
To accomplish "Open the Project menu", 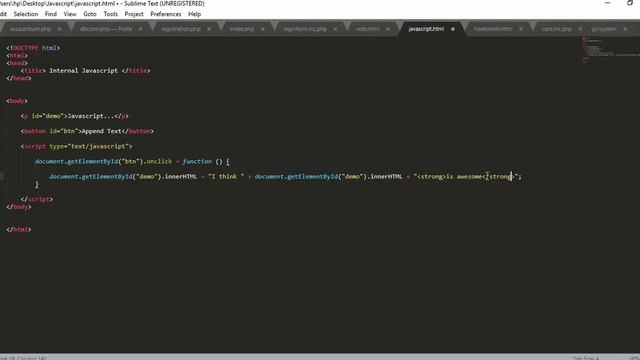I will pyautogui.click(x=134, y=14).
